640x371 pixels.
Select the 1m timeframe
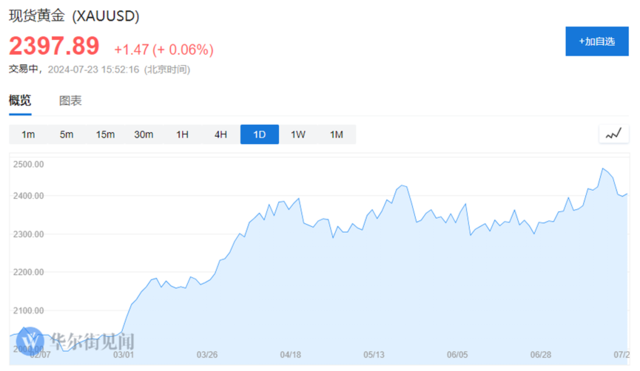(28, 134)
